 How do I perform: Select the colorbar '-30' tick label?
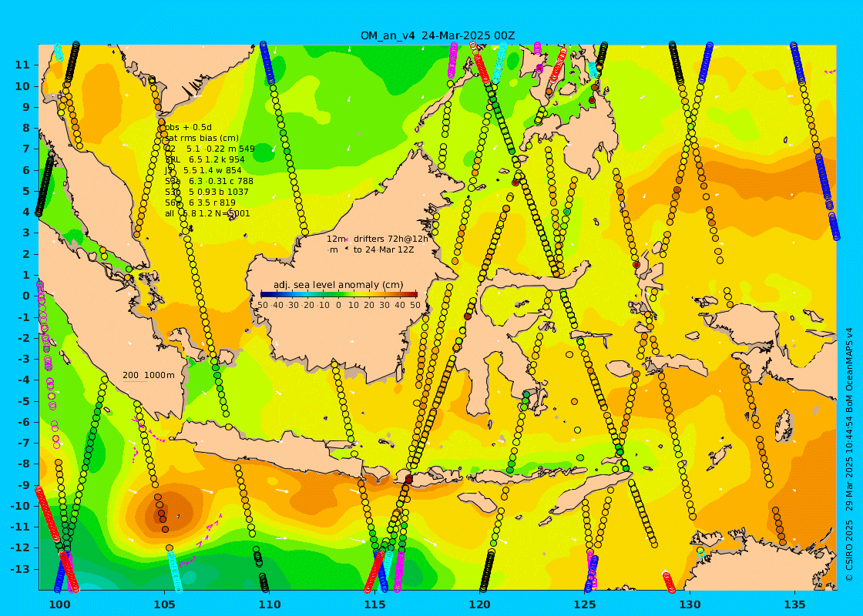click(x=292, y=305)
